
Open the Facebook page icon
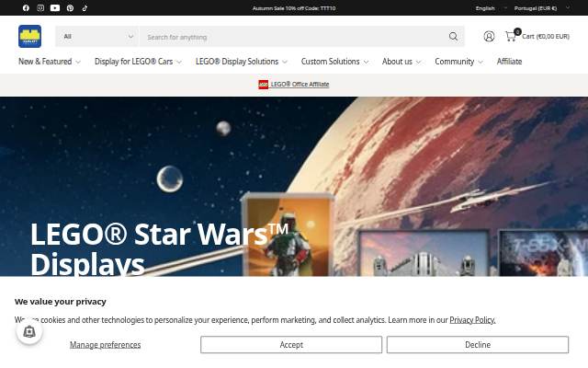point(26,8)
